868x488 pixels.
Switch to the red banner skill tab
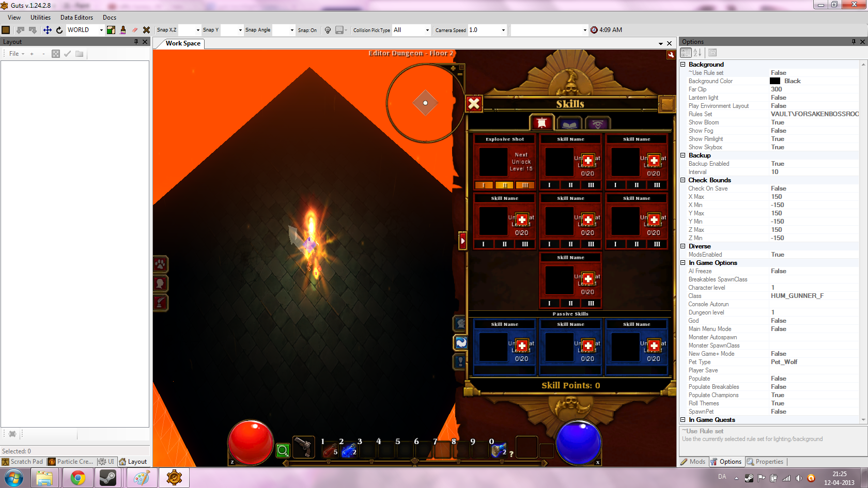coord(541,123)
